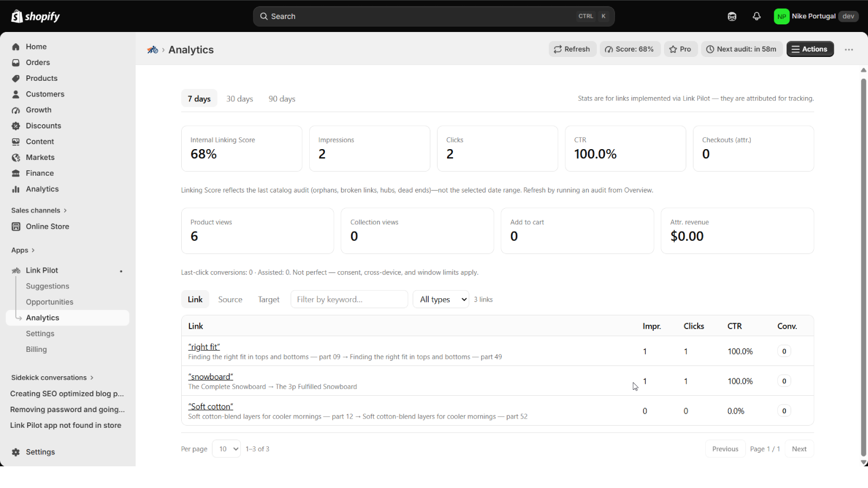868x488 pixels.
Task: Click the Attr. revenue card
Action: [x=737, y=231]
